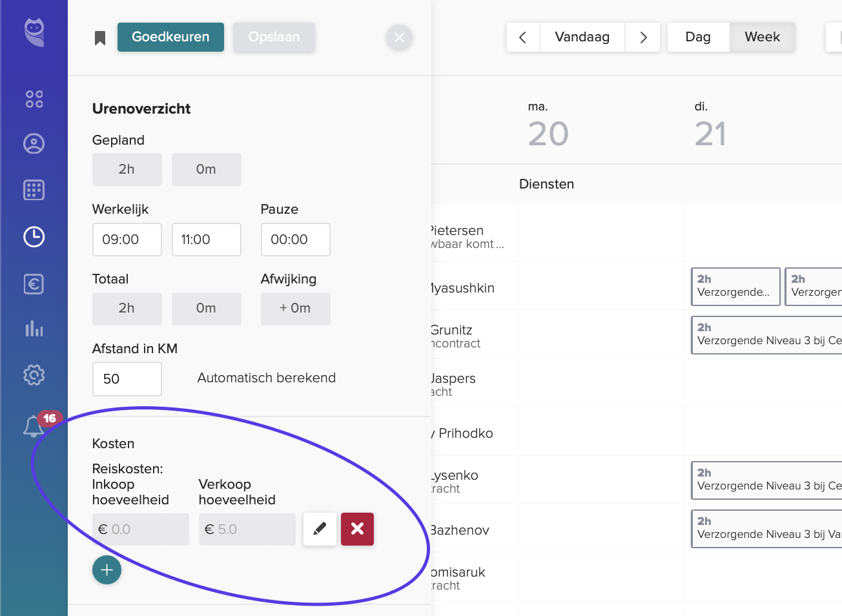Viewport: 842px width, 616px height.
Task: Add a new cost with plus button
Action: [x=107, y=570]
